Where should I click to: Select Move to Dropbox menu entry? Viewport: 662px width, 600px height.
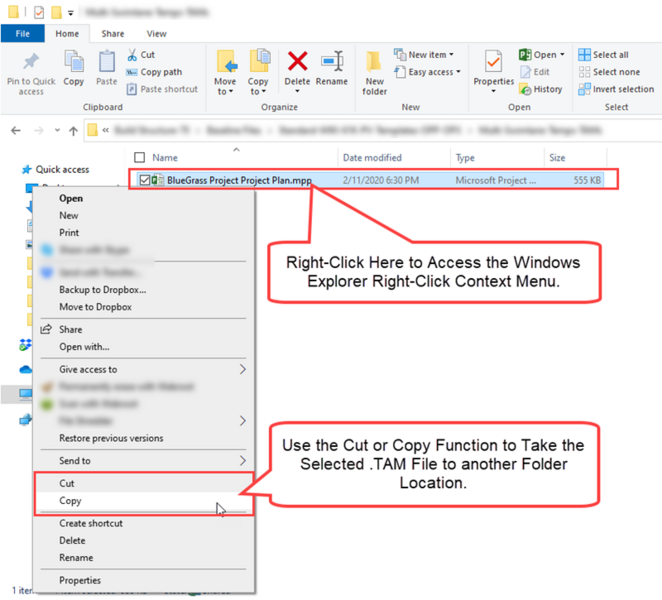tap(95, 307)
